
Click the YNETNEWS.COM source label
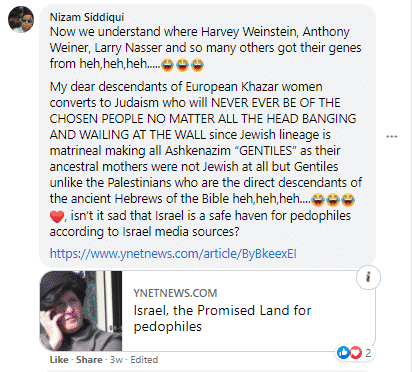[x=175, y=293]
